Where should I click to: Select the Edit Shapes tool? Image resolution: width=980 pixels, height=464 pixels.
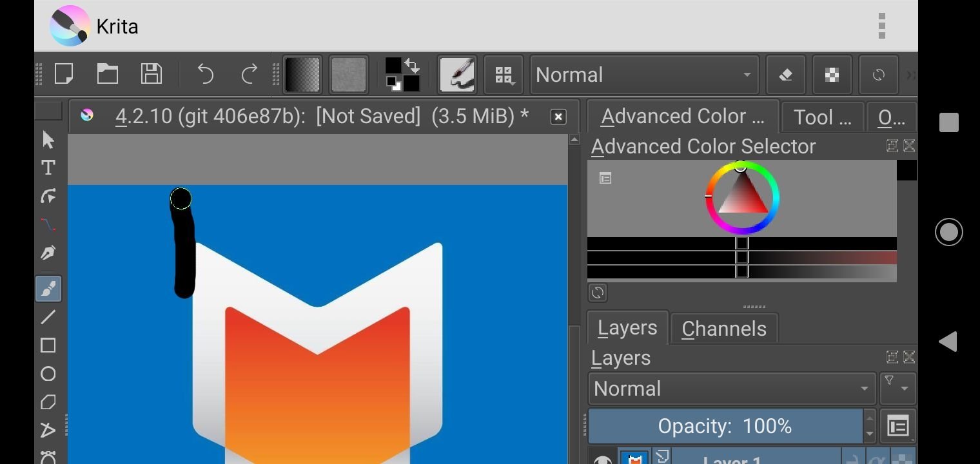click(48, 196)
